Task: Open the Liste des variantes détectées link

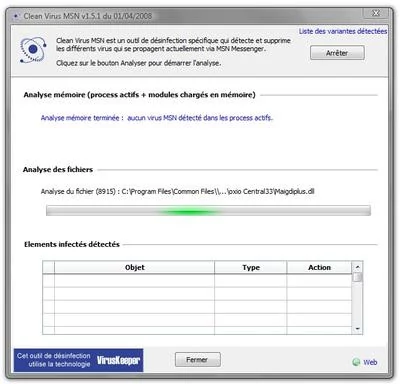Action: (343, 31)
